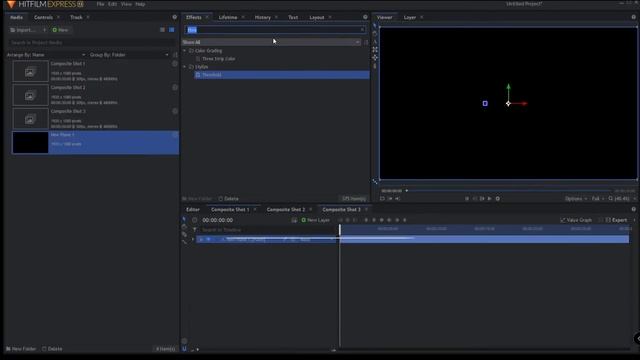Click the New button in Media panel
Image resolution: width=640 pixels, height=360 pixels.
point(60,30)
